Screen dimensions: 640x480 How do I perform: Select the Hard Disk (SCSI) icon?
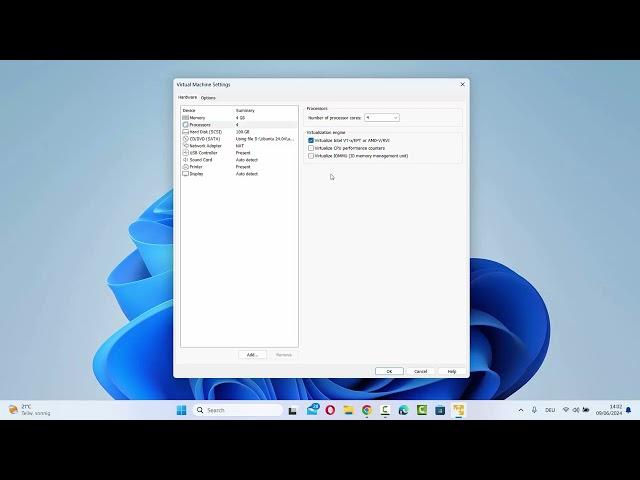coord(185,132)
